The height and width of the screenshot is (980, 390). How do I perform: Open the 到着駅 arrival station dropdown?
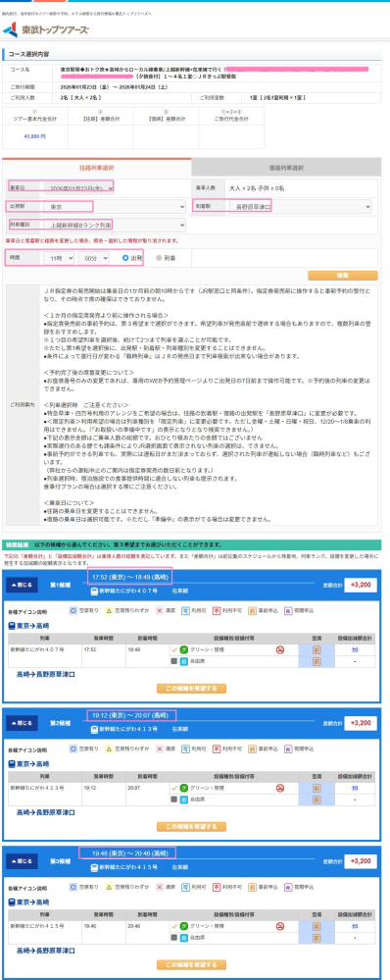(301, 206)
